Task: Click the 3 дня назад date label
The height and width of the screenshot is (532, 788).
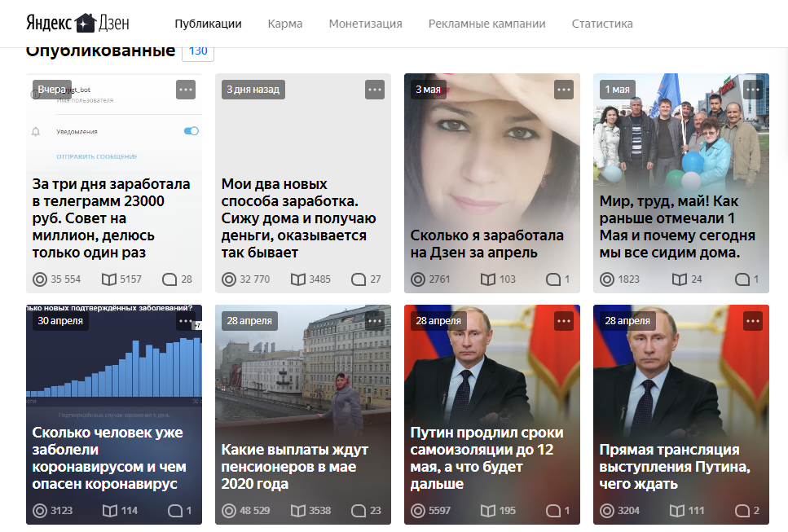Action: [x=253, y=90]
